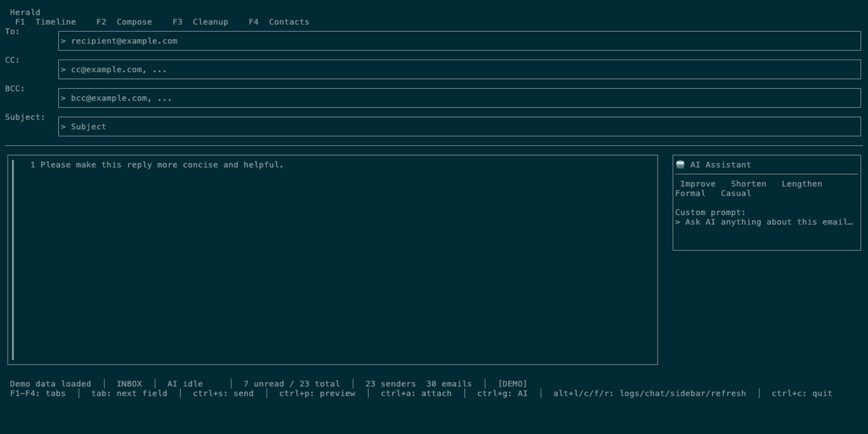
Task: Switch to the F1 Timeline tab
Action: (x=45, y=22)
